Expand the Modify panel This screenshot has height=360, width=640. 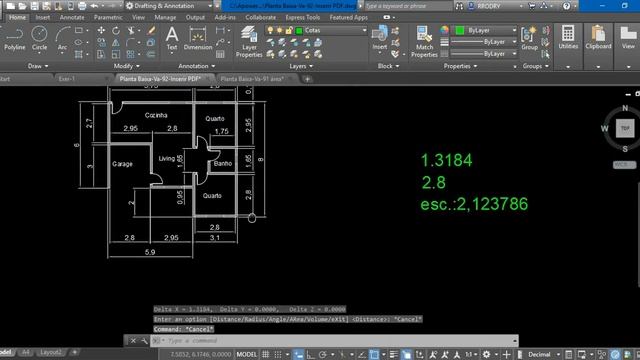[126, 66]
